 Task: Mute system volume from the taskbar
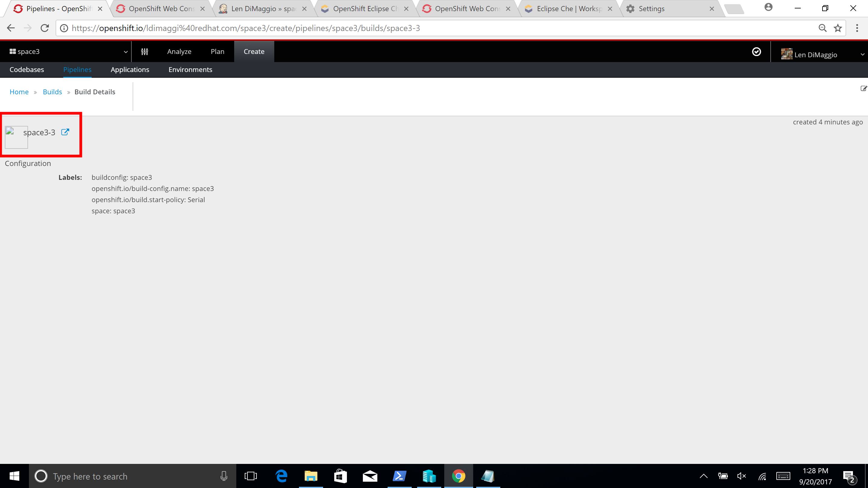(x=742, y=476)
